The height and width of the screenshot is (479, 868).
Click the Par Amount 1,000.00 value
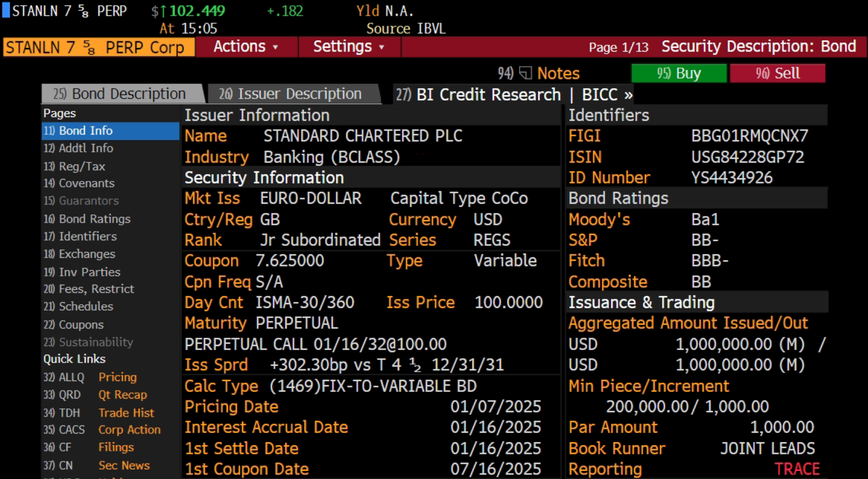pos(782,427)
